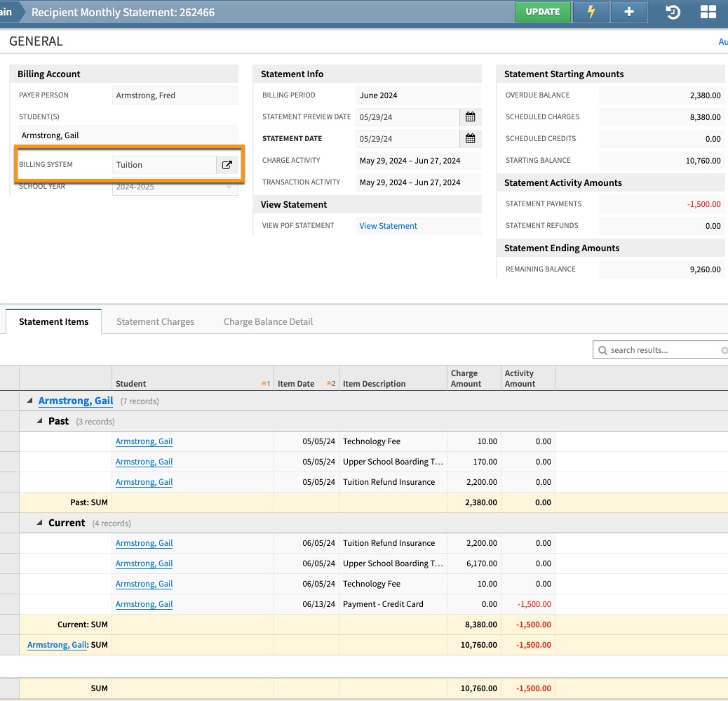Open student link in Payment - Credit Card row
The width and height of the screenshot is (728, 701).
tap(144, 604)
